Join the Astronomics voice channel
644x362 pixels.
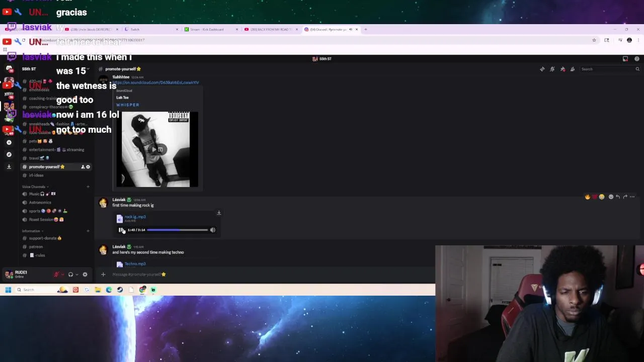[x=56, y=203]
